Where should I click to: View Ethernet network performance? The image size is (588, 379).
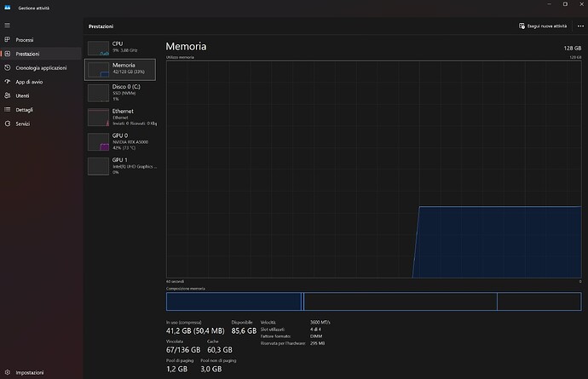point(99,116)
